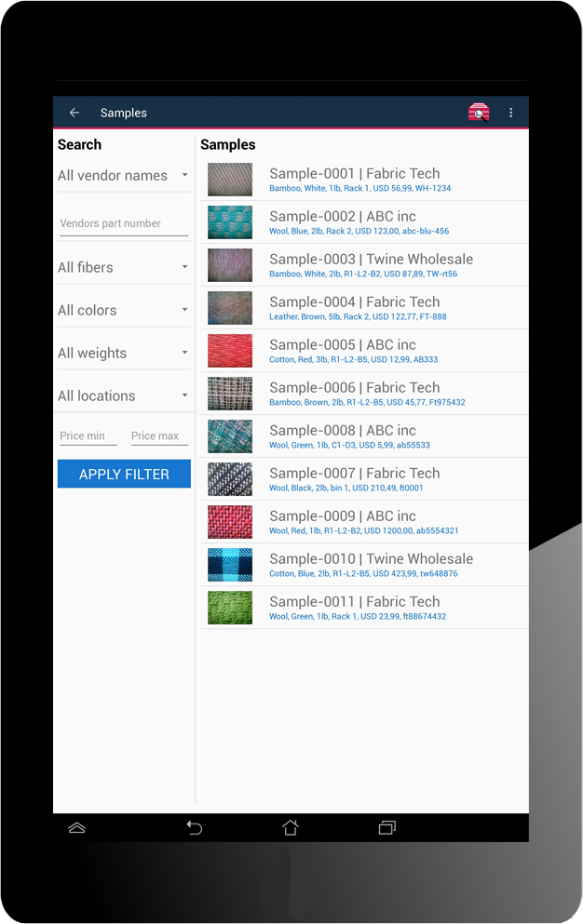Image resolution: width=583 pixels, height=924 pixels.
Task: Select Sample-0001 | Fabric Tech title
Action: pos(355,174)
